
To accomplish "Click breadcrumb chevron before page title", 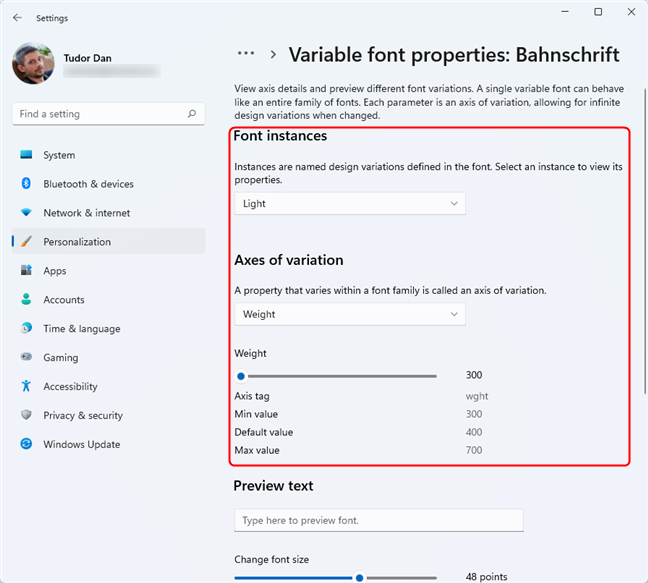I will click(x=273, y=54).
